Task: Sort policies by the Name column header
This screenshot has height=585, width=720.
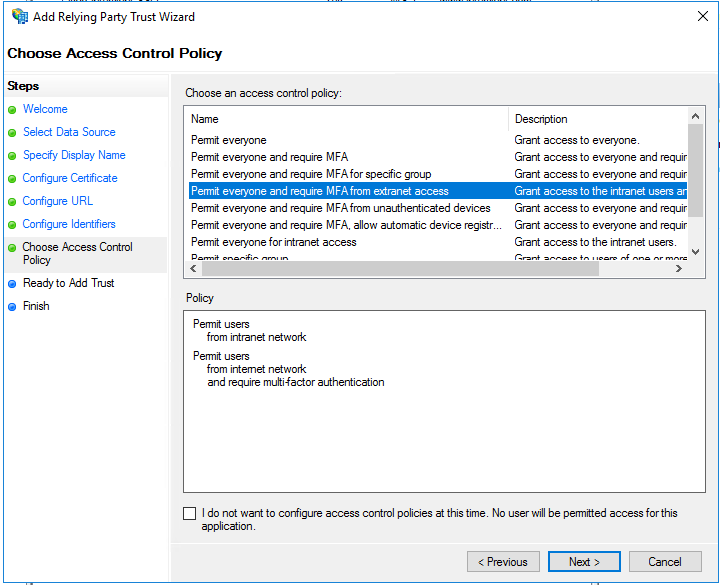Action: point(347,119)
